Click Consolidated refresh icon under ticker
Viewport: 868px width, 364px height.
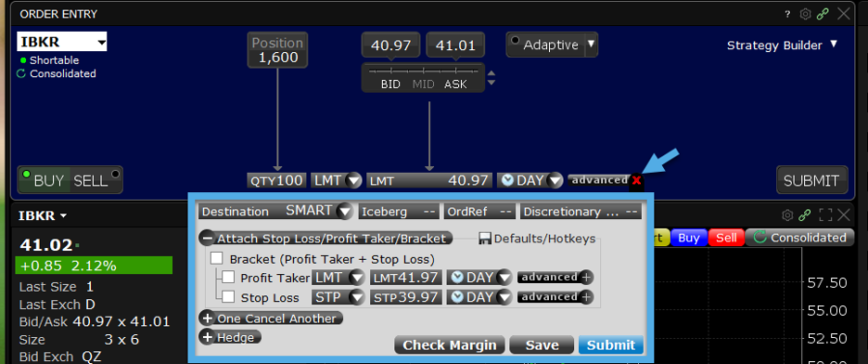[21, 73]
